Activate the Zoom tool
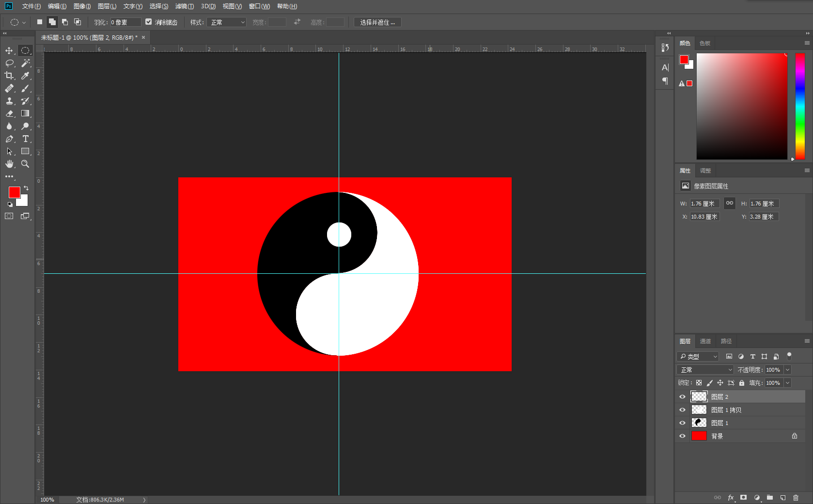Image resolution: width=813 pixels, height=504 pixels. 25,164
